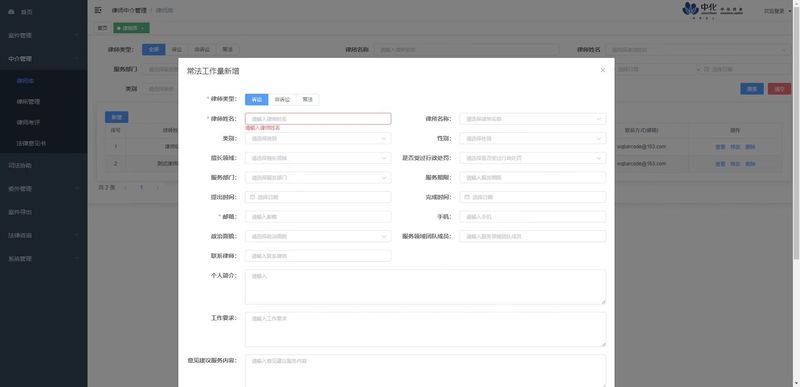The width and height of the screenshot is (800, 387).
Task: Click the 中化 logo in the header
Action: (713, 10)
